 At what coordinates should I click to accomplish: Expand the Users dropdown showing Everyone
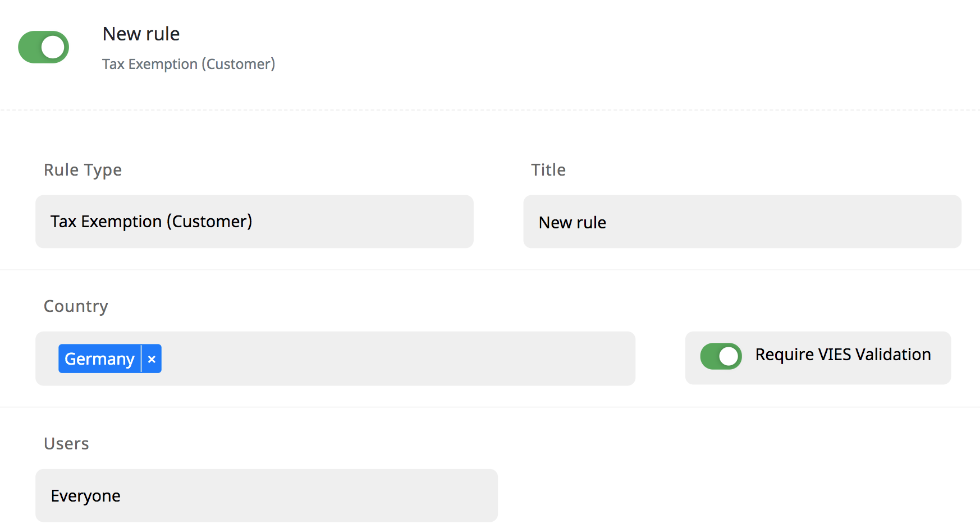coord(266,495)
